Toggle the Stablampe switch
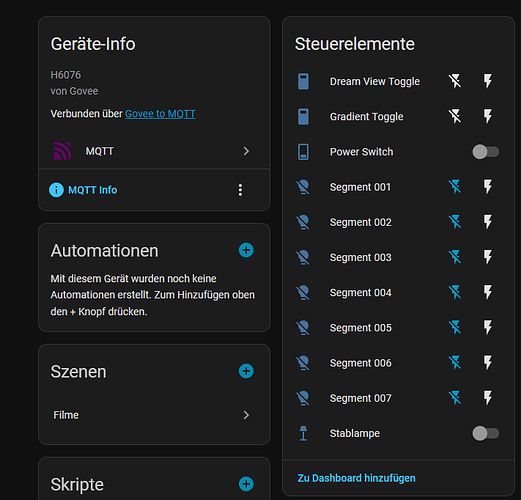The image size is (521, 500). pyautogui.click(x=485, y=433)
